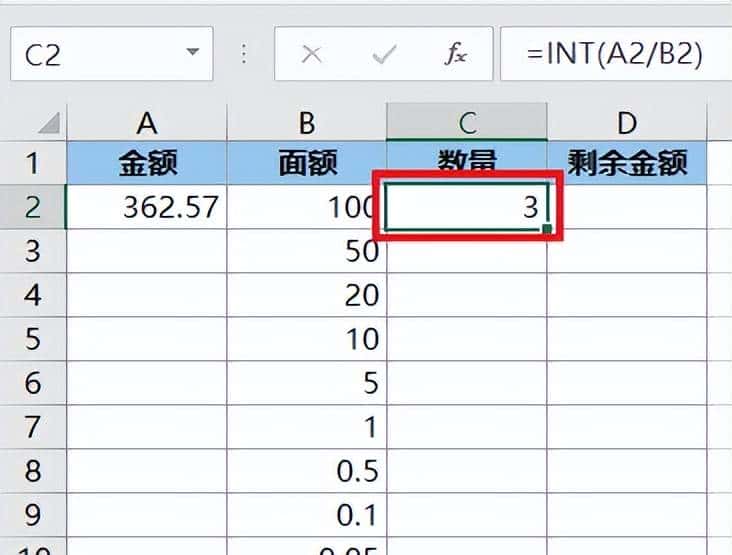The height and width of the screenshot is (555, 732).
Task: Select cell B6 with value 5
Action: click(307, 383)
